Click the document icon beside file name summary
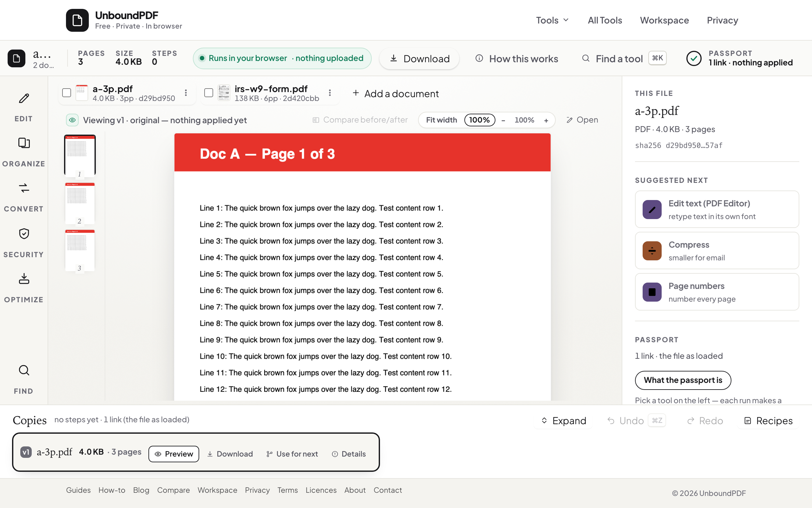Screen dimensions: 812x508 pos(16,58)
